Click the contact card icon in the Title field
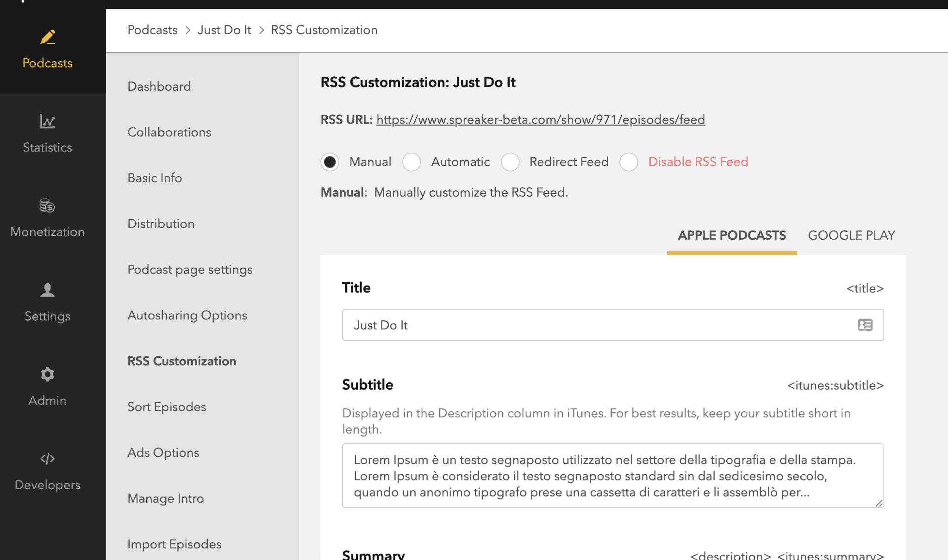948x560 pixels. pos(865,325)
